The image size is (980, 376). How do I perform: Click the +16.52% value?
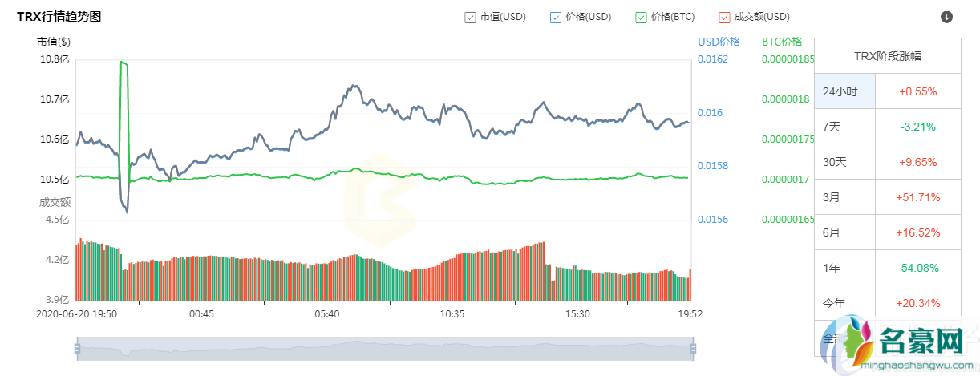click(x=918, y=232)
